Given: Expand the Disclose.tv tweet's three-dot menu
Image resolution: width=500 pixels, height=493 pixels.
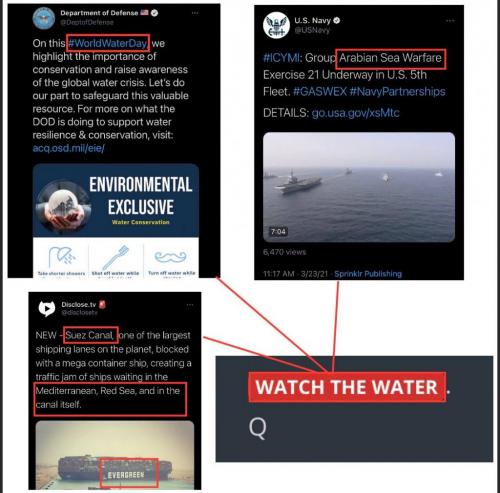Looking at the screenshot, I should click(190, 305).
